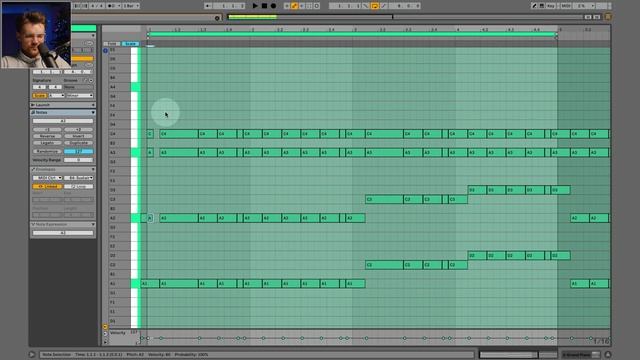Screen dimensions: 640x360
Task: Select the first D2 note
Action: [x=477, y=256]
